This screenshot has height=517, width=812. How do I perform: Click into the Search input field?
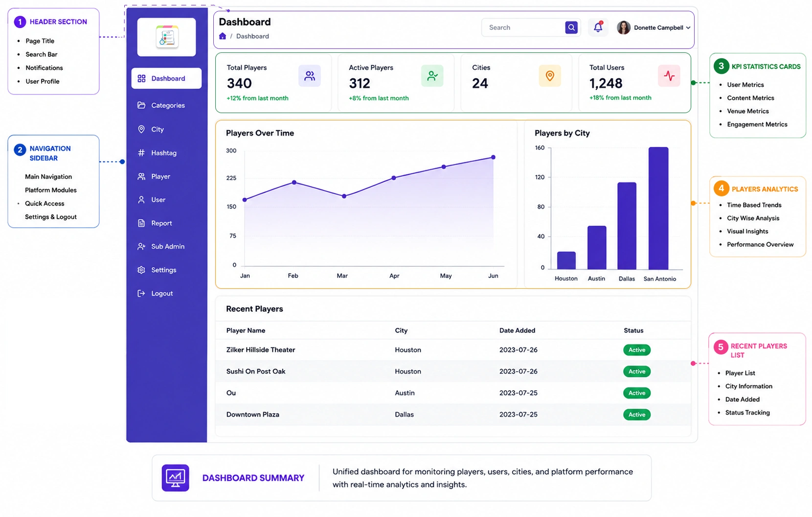coord(523,27)
